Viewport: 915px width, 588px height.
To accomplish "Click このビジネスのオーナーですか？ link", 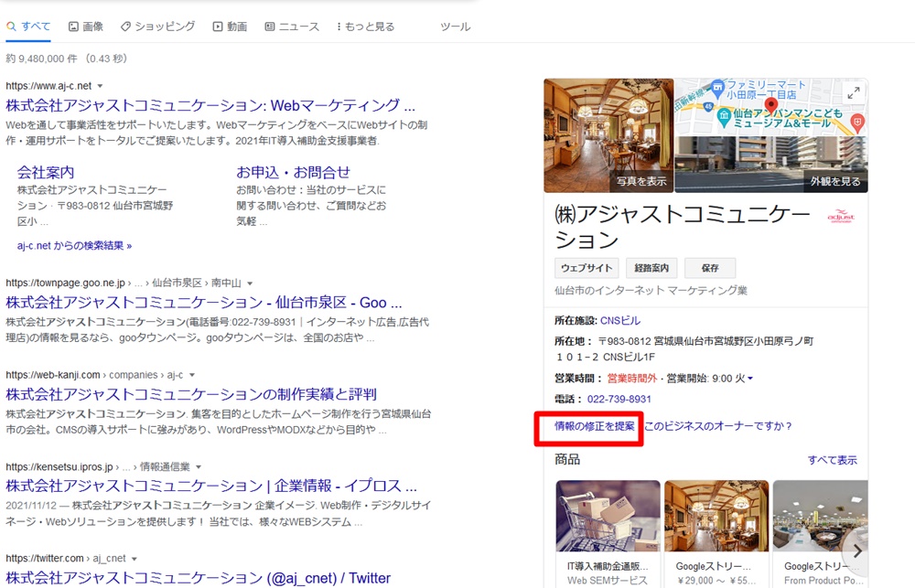I will click(x=718, y=426).
